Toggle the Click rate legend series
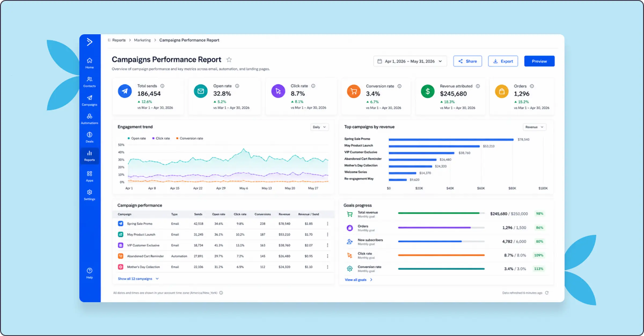The image size is (644, 336). point(161,139)
